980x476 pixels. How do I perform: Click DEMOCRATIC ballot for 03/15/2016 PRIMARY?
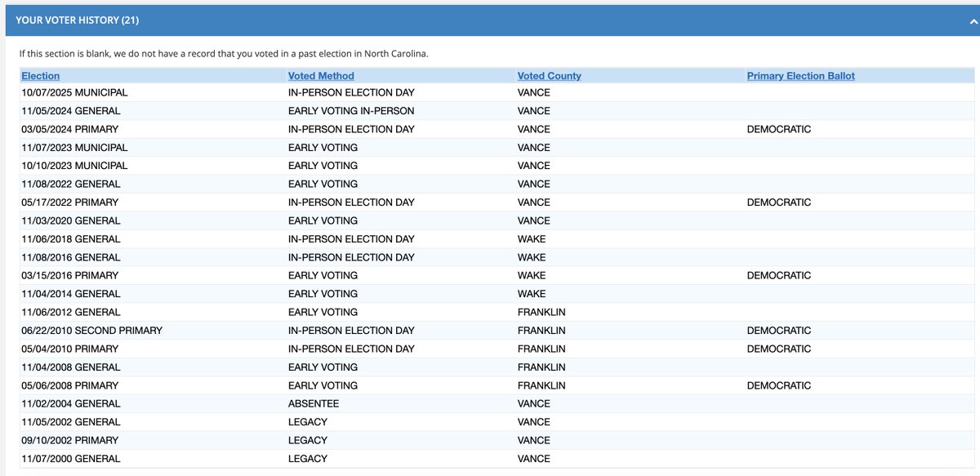tap(779, 275)
